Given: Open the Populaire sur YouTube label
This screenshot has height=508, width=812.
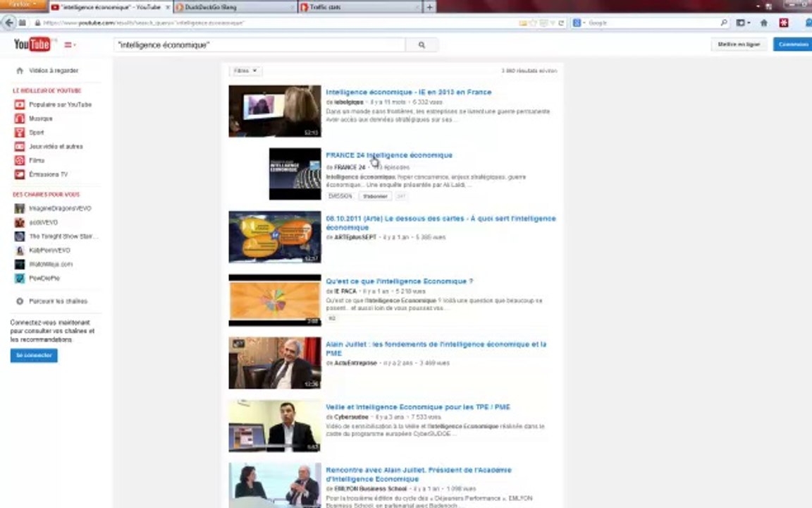Looking at the screenshot, I should pyautogui.click(x=60, y=104).
